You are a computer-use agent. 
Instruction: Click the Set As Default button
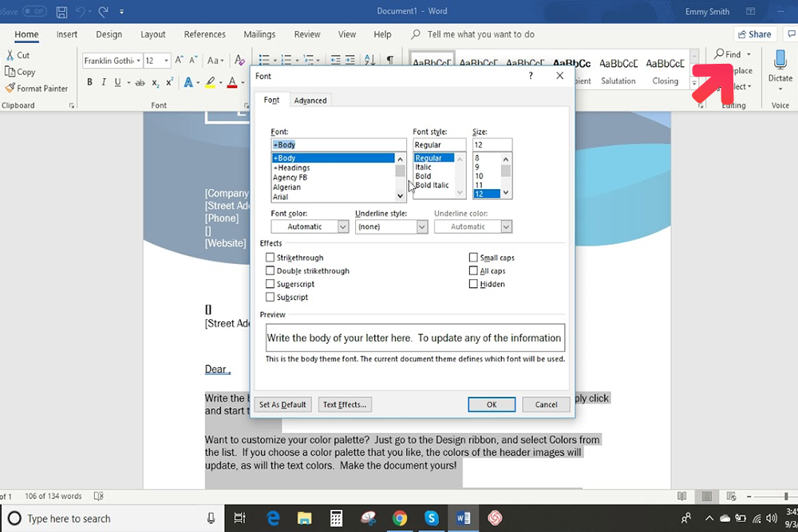tap(282, 404)
